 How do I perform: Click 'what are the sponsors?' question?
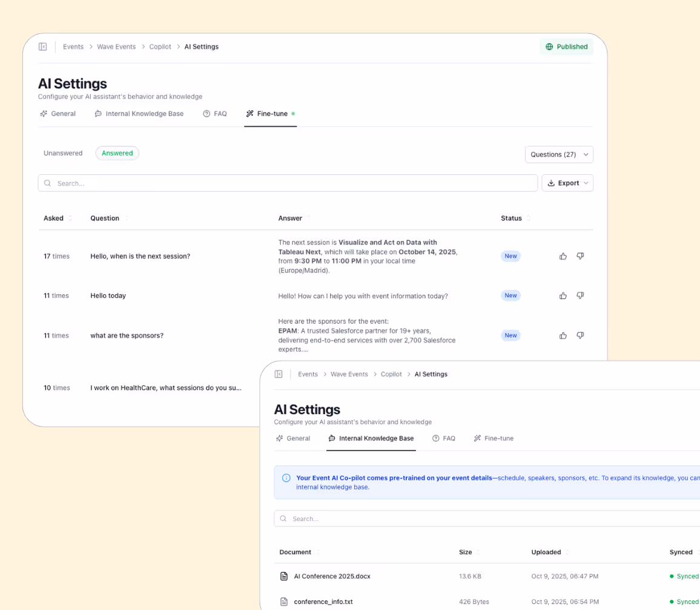click(x=127, y=336)
